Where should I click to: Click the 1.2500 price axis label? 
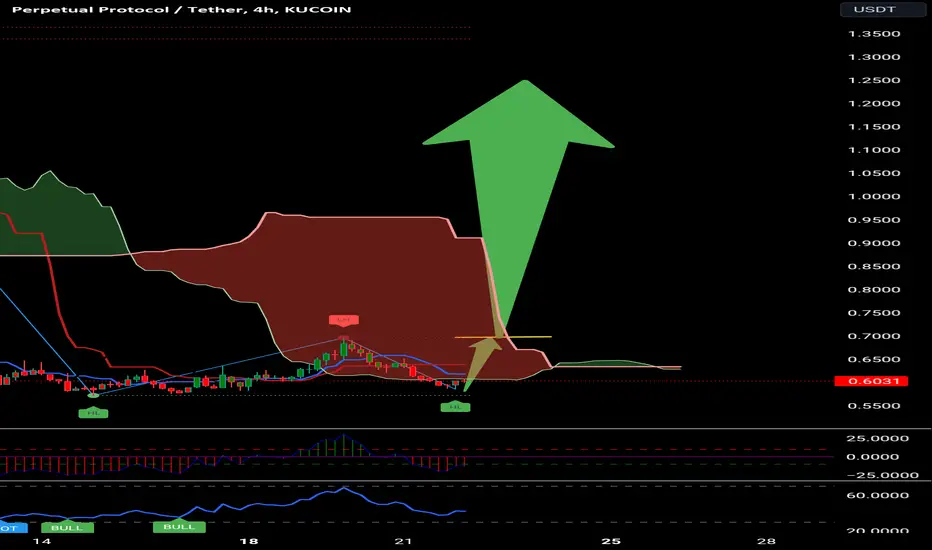click(874, 80)
